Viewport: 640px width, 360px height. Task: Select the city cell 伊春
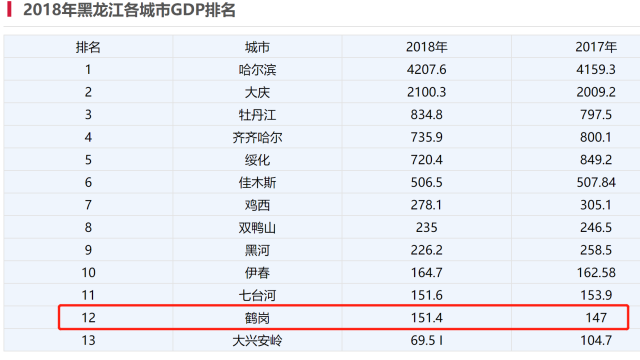tap(257, 272)
